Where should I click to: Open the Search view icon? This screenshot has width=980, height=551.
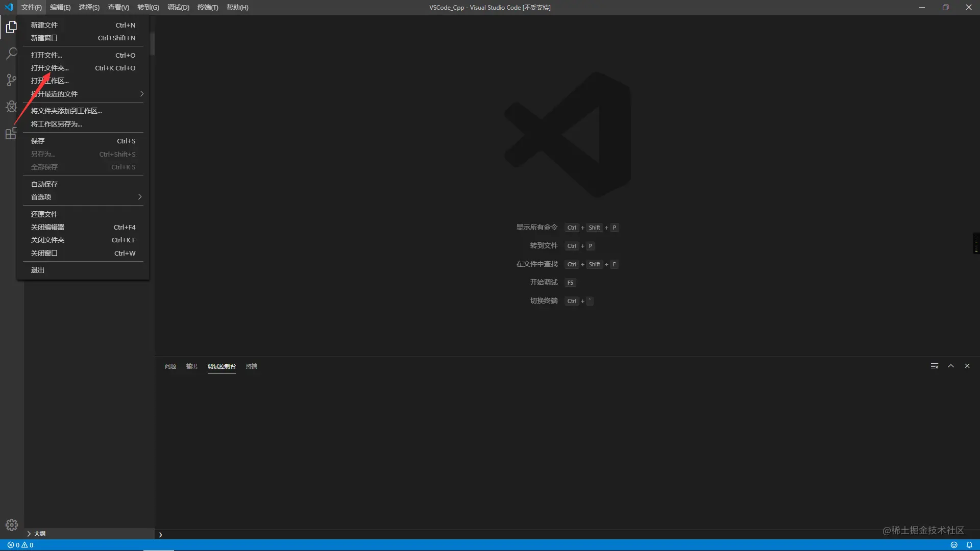pyautogui.click(x=11, y=54)
